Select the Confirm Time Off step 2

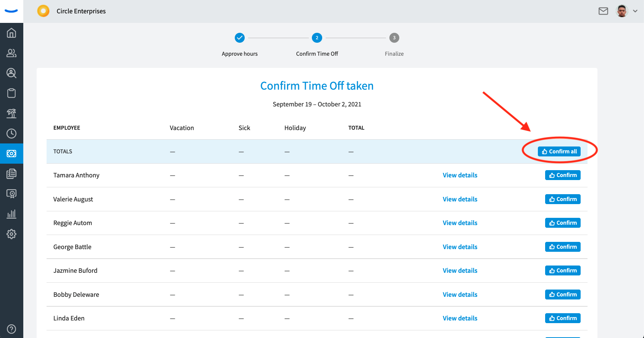pyautogui.click(x=317, y=38)
